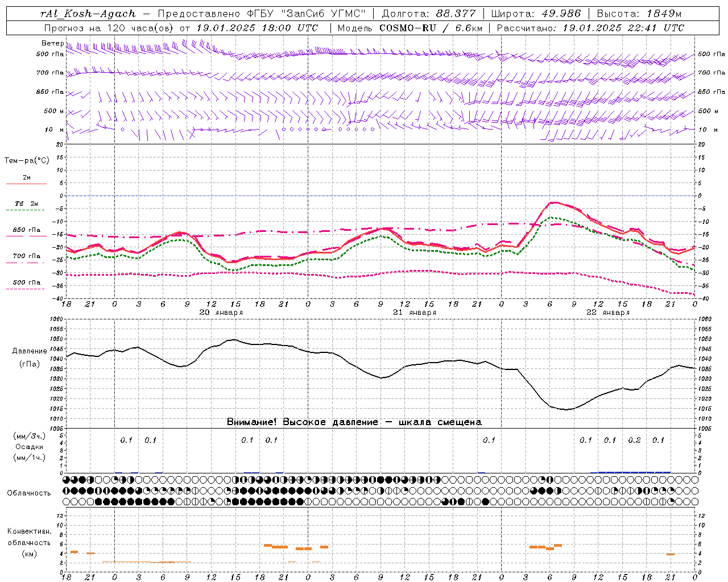
Task: Click the "(км)" unit under convective label
Action: [30, 554]
